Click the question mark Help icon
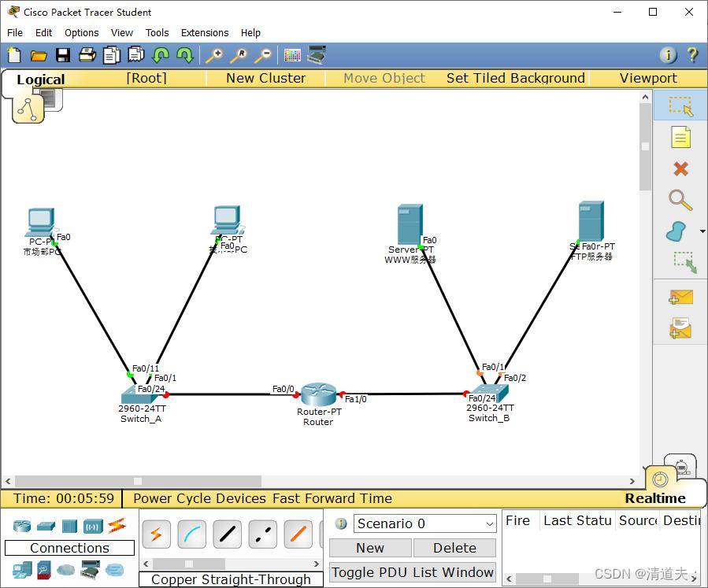Image resolution: width=708 pixels, height=588 pixels. [693, 55]
